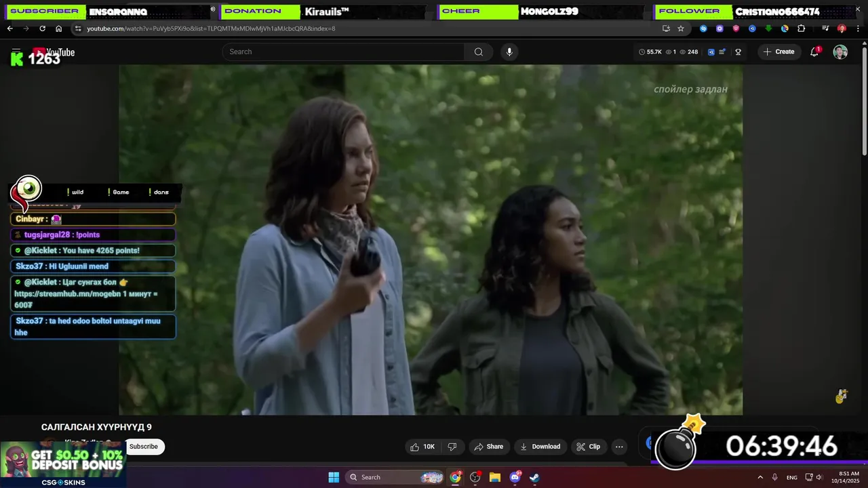Screen dimensions: 868x488
Task: Open the Shazam browser extension
Action: [x=703, y=28]
